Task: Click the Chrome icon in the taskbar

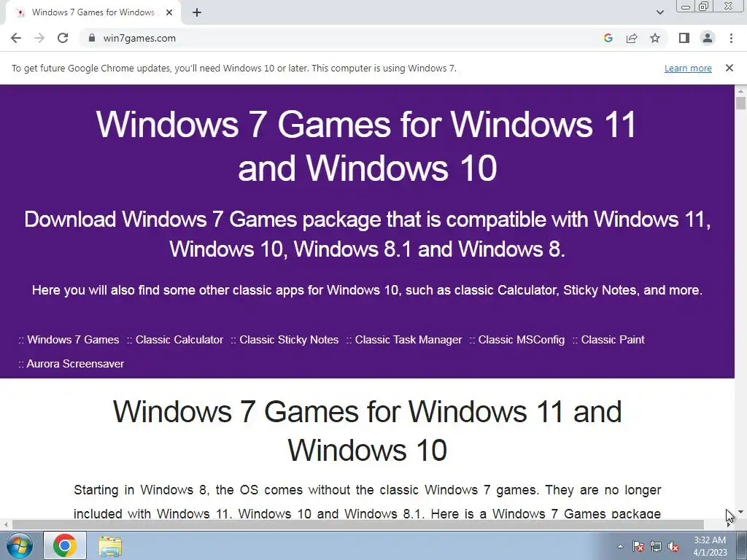Action: click(65, 545)
